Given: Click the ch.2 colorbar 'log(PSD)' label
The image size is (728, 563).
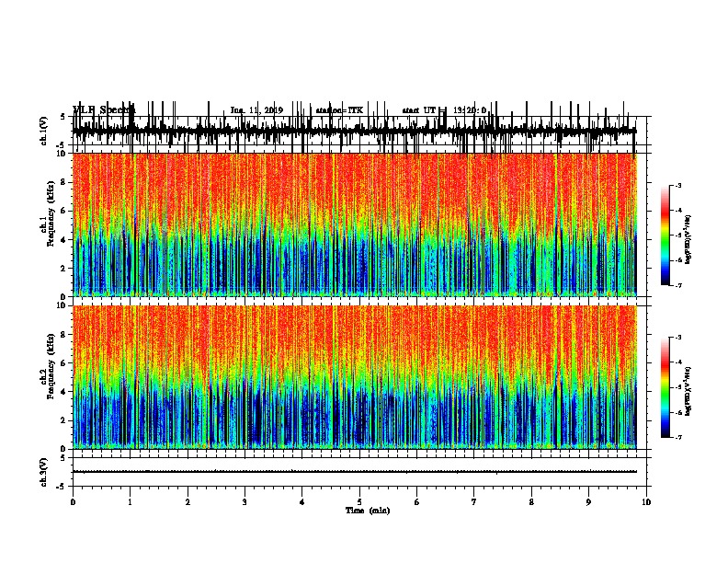Looking at the screenshot, I should (x=688, y=391).
